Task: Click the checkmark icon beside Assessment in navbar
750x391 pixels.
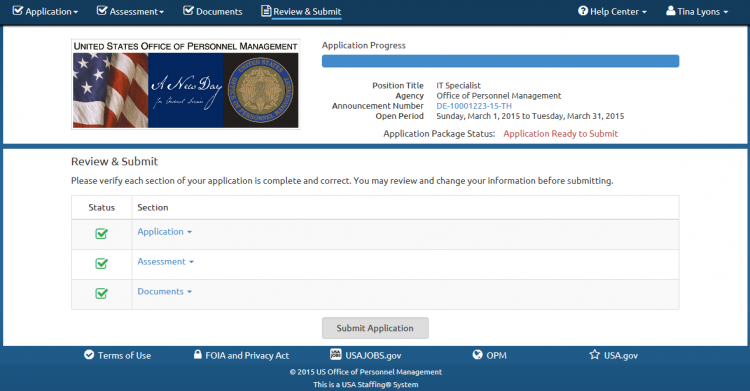Action: pyautogui.click(x=102, y=11)
